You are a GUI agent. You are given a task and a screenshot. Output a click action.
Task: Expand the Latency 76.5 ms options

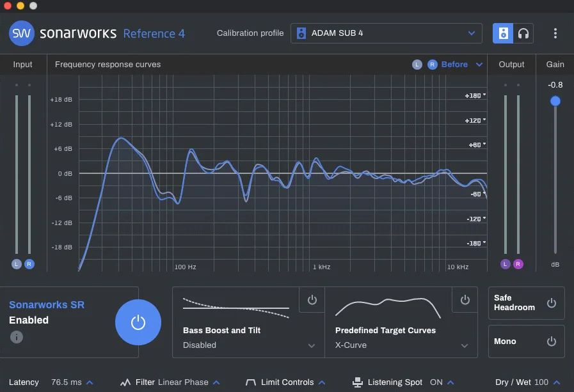tap(90, 382)
